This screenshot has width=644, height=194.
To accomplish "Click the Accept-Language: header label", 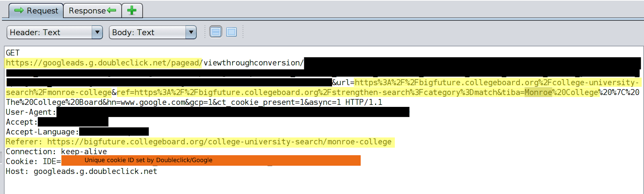I will pyautogui.click(x=42, y=132).
